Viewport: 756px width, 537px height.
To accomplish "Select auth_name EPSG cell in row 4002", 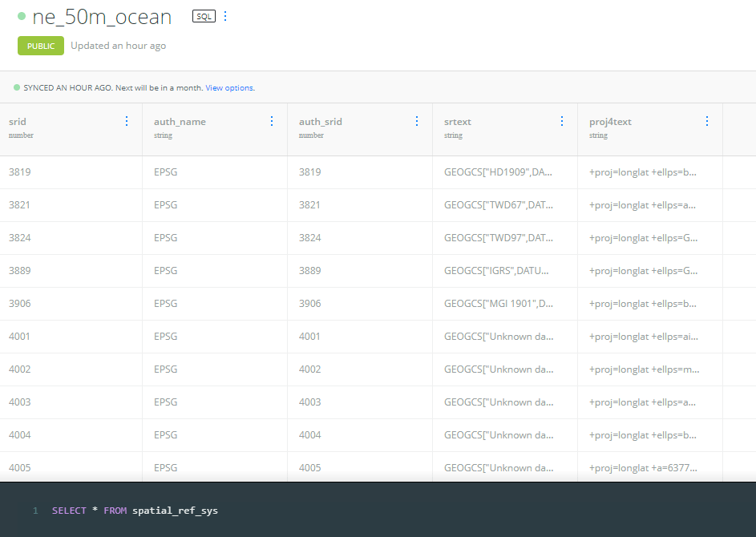I will click(215, 369).
